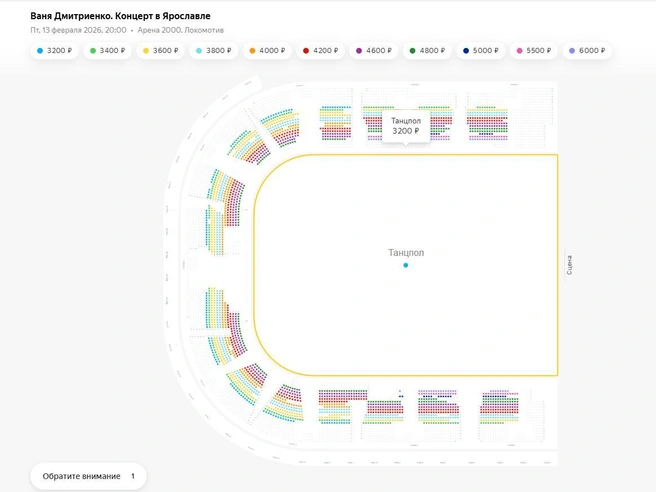Enable the 4800 ₽ price filter
The height and width of the screenshot is (492, 656).
click(x=427, y=50)
